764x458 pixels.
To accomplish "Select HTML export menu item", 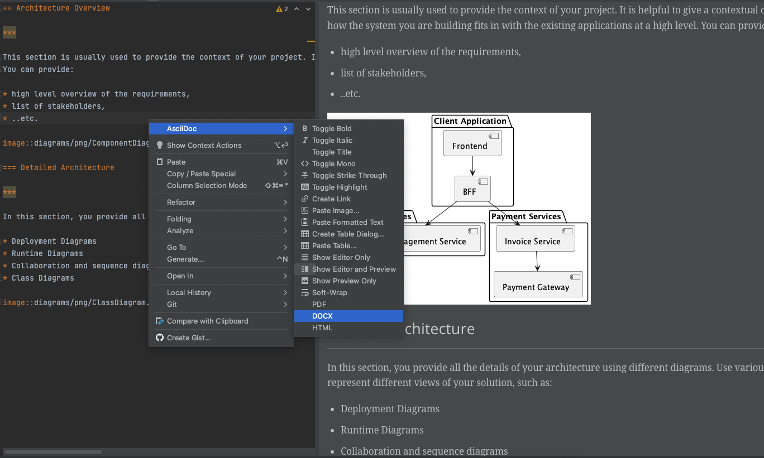I will pyautogui.click(x=349, y=327).
